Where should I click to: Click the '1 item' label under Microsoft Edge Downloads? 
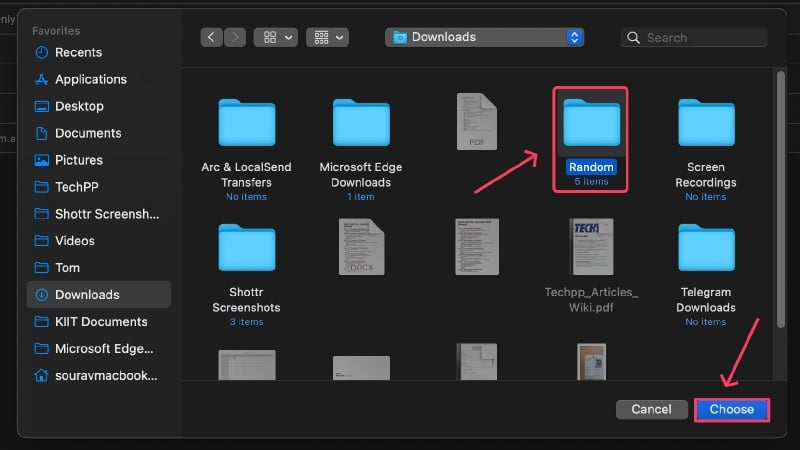point(361,197)
